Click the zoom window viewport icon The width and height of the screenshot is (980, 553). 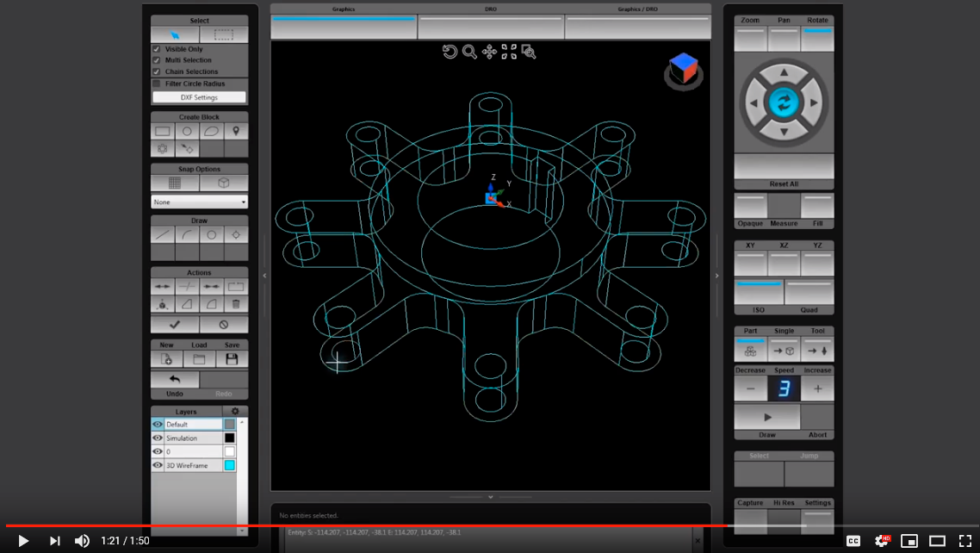coord(529,52)
